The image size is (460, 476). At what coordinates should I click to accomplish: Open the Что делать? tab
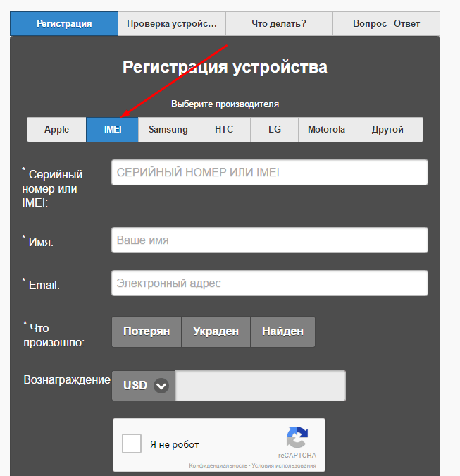[279, 24]
